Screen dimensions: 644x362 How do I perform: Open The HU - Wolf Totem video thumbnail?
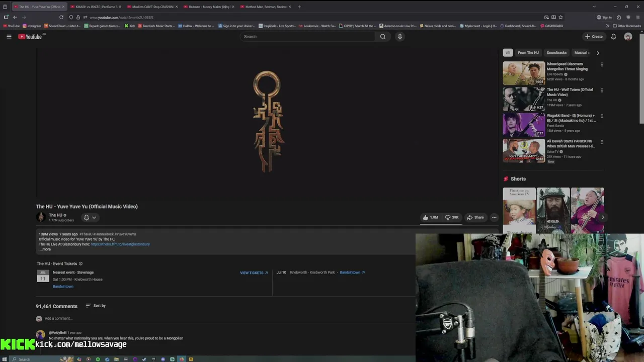524,99
